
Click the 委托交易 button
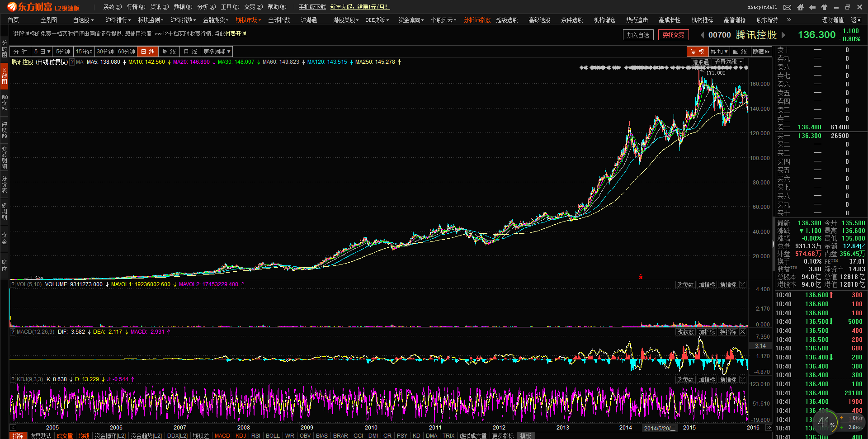coord(674,35)
